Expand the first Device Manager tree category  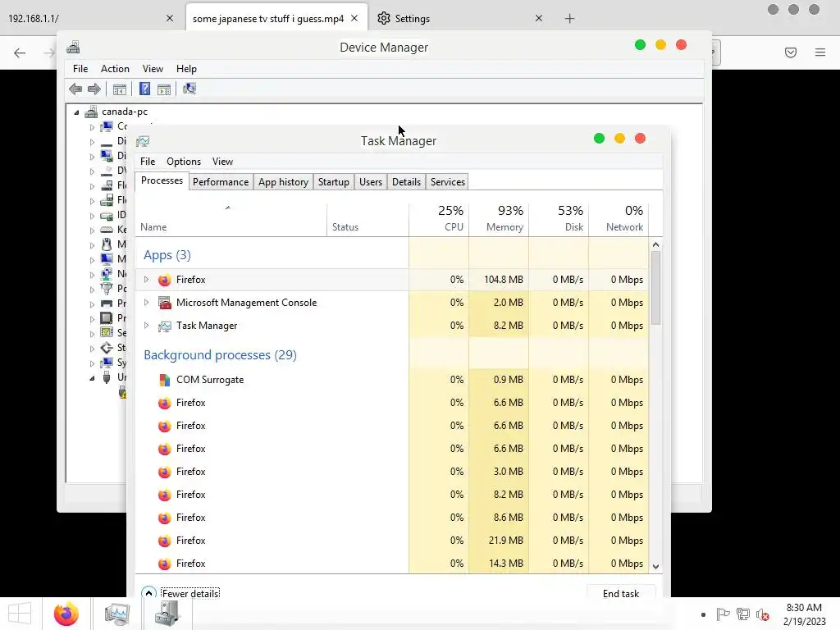[x=92, y=127]
